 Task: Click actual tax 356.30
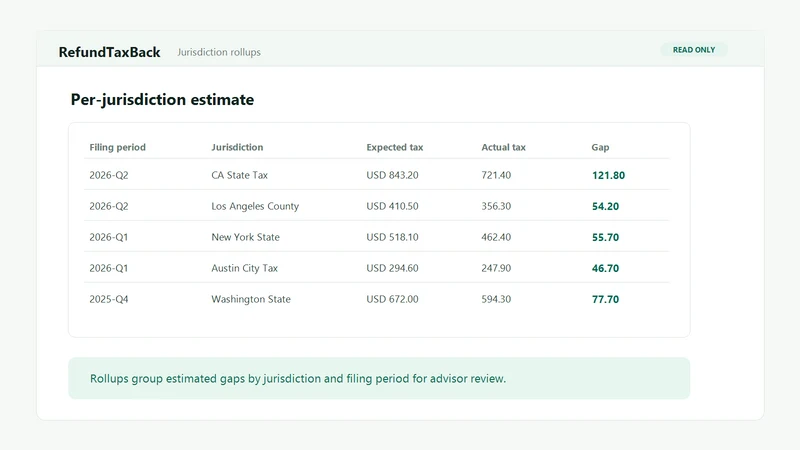[496, 206]
